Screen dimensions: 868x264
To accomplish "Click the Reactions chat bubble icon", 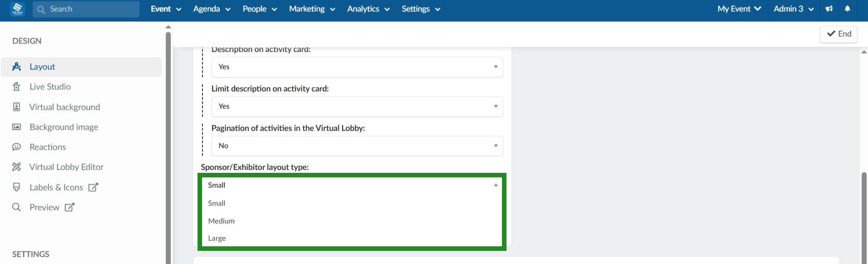I will point(17,147).
